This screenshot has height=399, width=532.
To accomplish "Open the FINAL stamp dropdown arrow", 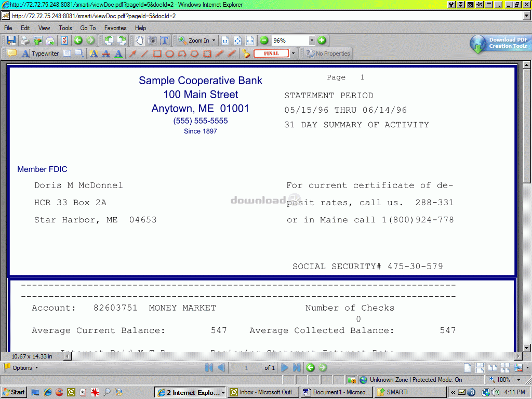I will tap(293, 54).
